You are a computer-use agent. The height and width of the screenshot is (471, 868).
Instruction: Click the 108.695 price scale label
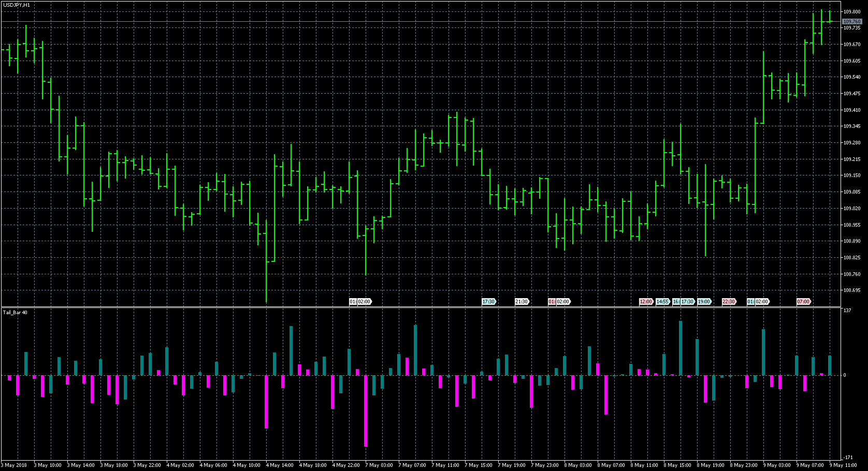tap(852, 290)
